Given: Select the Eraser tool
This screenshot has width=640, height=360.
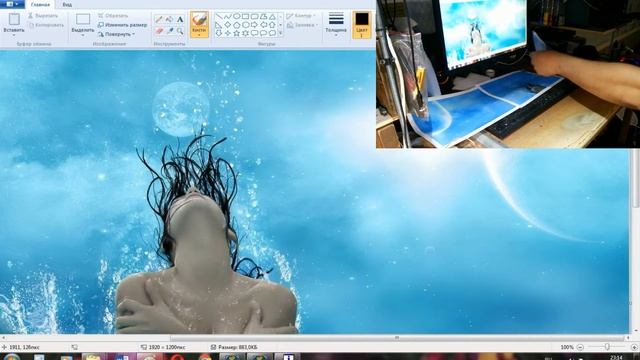Looking at the screenshot, I should click(159, 31).
